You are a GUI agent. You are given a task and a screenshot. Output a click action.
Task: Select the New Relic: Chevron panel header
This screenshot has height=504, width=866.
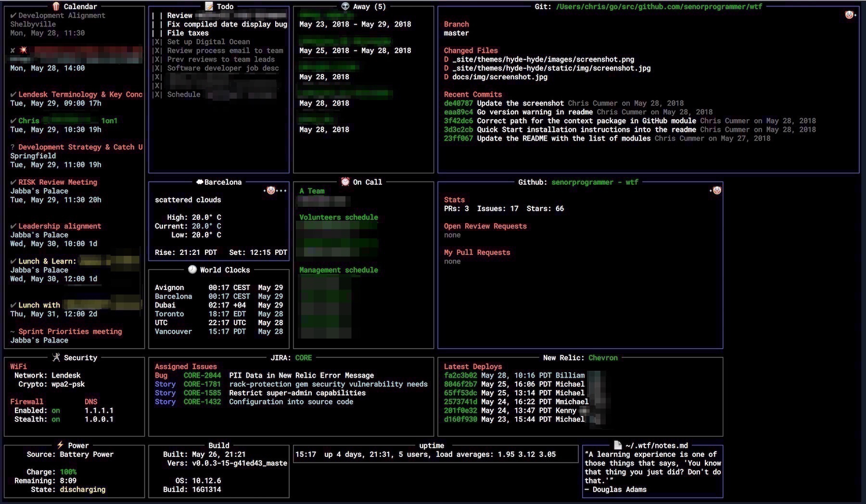(579, 357)
